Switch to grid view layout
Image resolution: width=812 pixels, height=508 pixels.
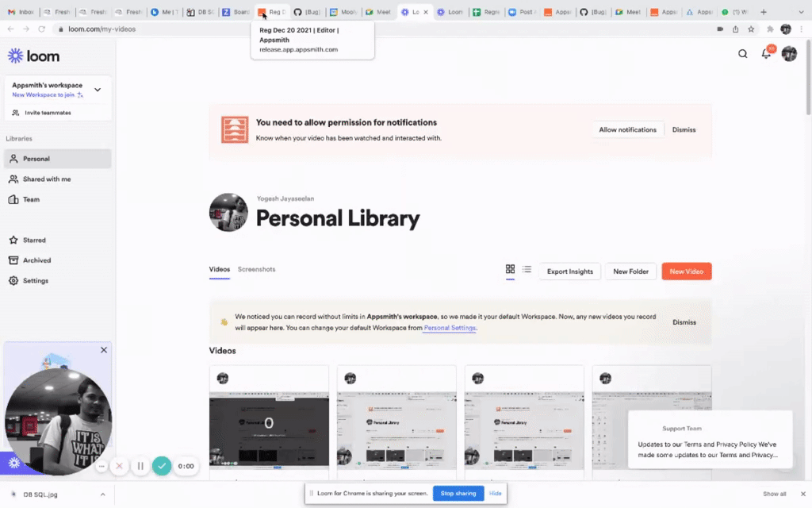point(510,268)
